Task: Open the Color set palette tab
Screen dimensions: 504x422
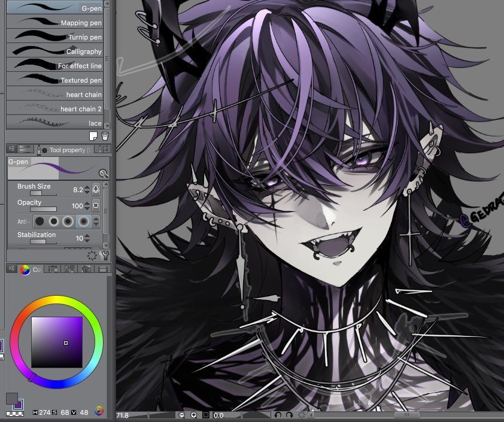Action: point(86,269)
